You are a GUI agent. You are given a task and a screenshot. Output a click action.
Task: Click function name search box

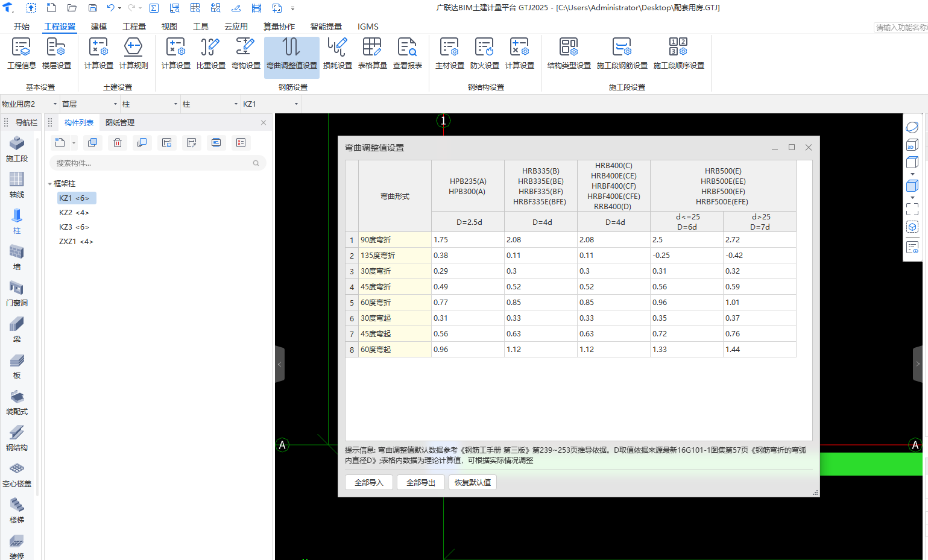point(901,27)
